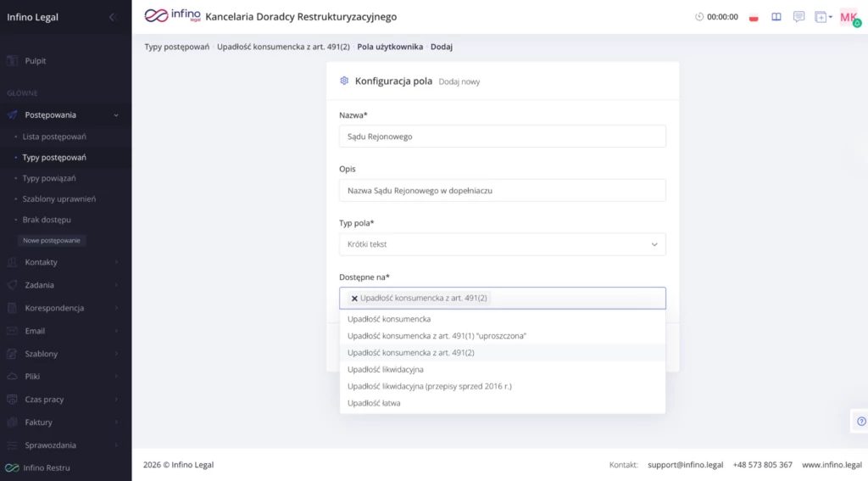Image resolution: width=868 pixels, height=481 pixels.
Task: Click the Typy postępowań breadcrumb link
Action: point(176,47)
